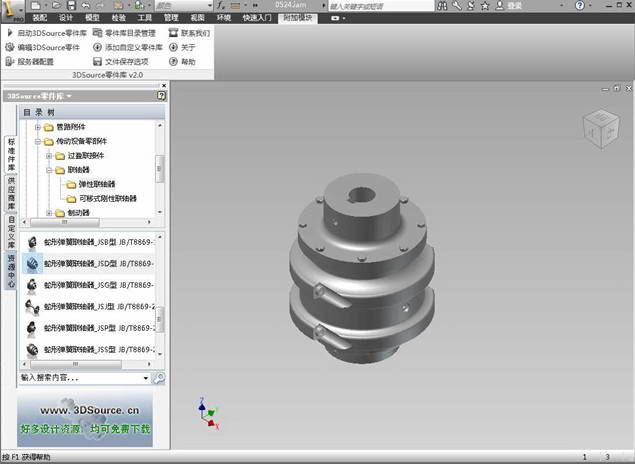Expand the 管路附件 folder node
Screen dimensions: 635x464
(x=38, y=127)
